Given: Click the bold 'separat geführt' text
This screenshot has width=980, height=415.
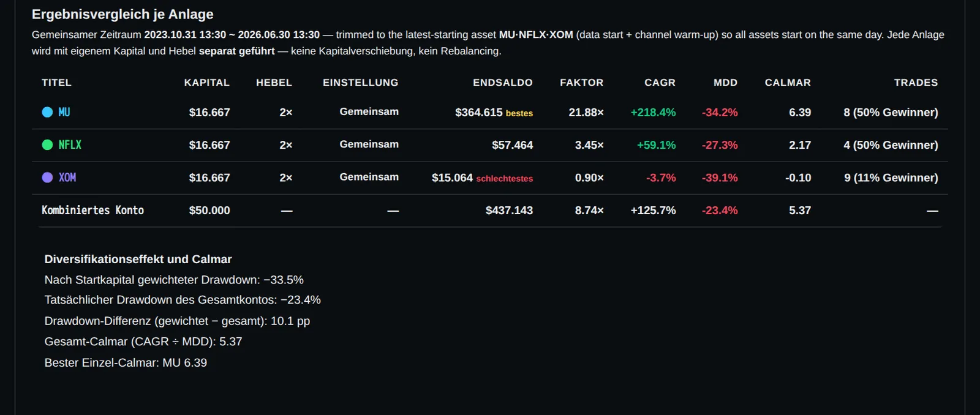Looking at the screenshot, I should pyautogui.click(x=236, y=51).
